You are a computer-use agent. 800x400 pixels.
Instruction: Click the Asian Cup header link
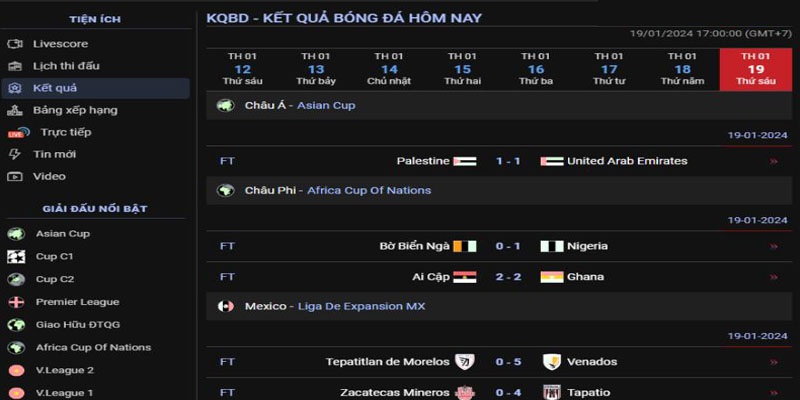pos(326,106)
